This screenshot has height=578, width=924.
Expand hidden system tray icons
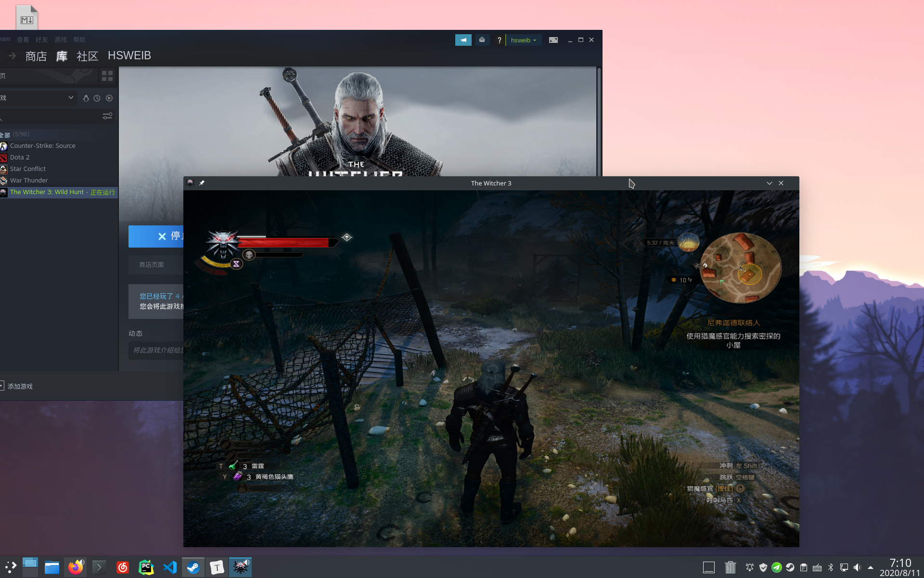(x=871, y=567)
